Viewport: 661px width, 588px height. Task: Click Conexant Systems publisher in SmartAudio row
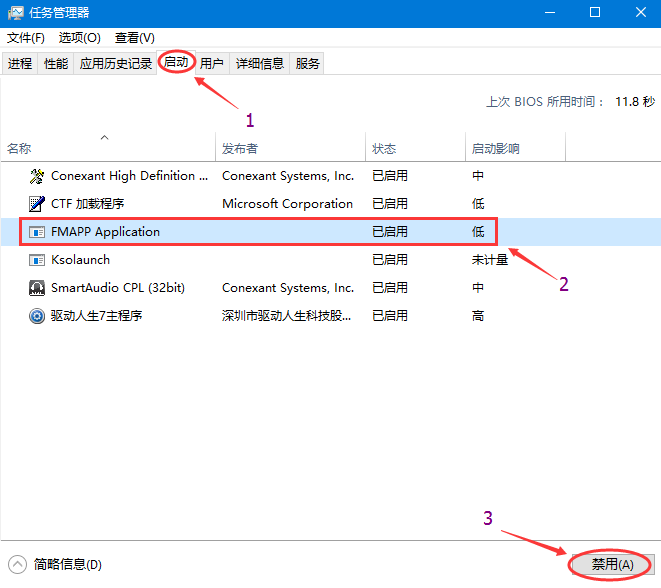tap(288, 288)
